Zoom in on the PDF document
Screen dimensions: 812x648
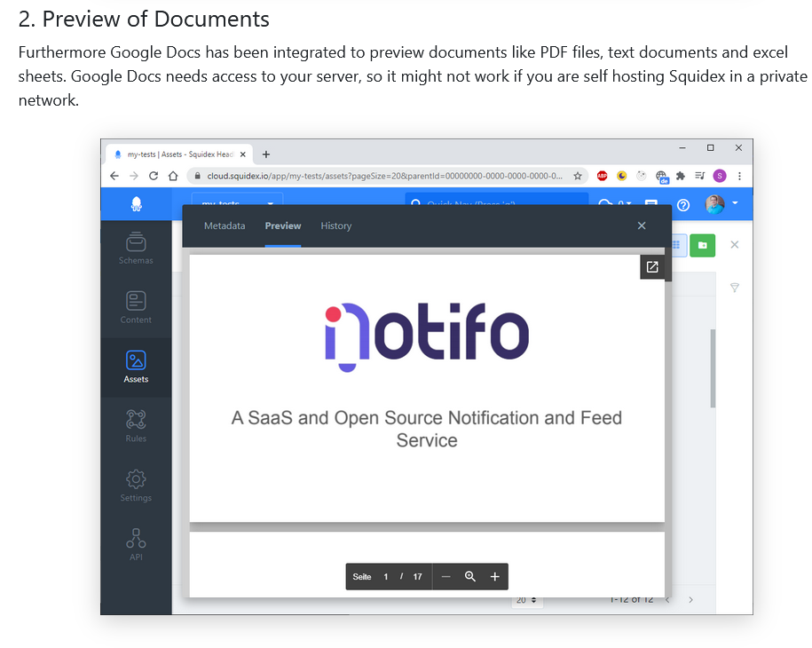pos(494,576)
